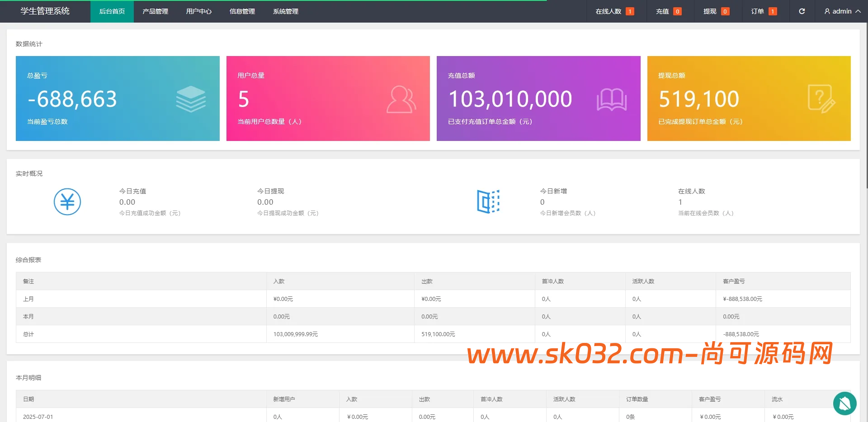Click the open book icon on 充值总额 card

[612, 98]
